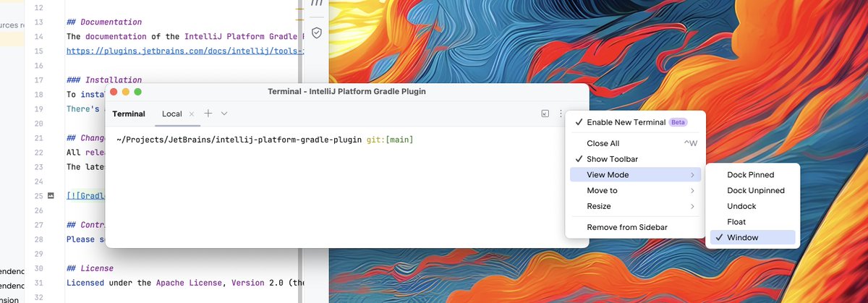Click the ## License heading

tap(90, 268)
